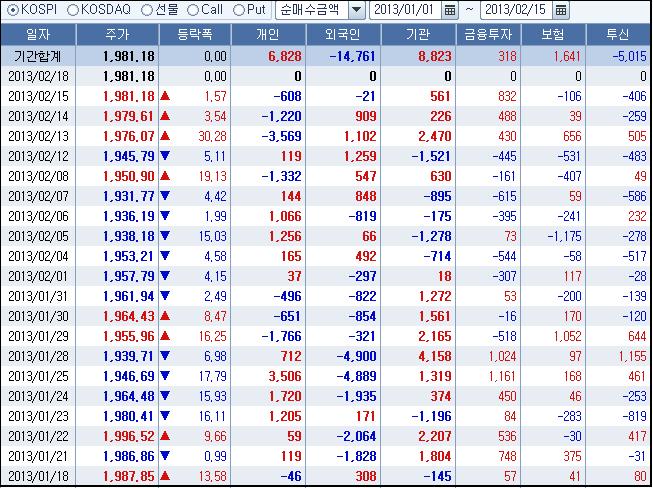Click the 보험 total 1,641
The width and height of the screenshot is (653, 488).
(x=567, y=57)
